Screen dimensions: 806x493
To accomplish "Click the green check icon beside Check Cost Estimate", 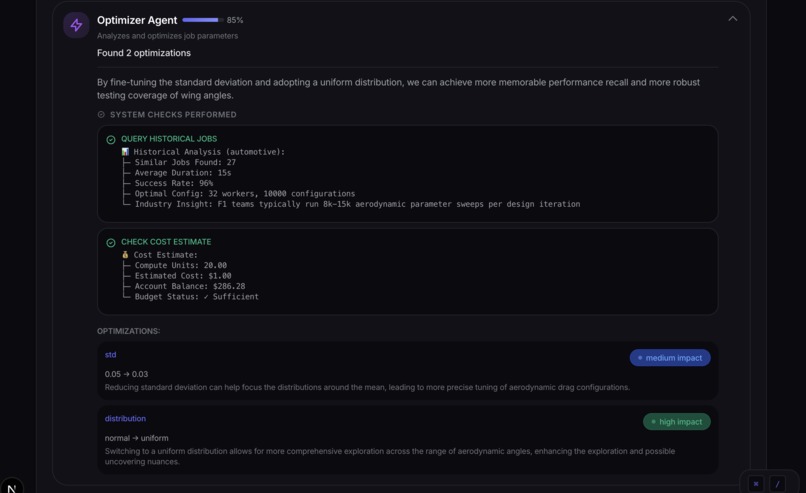I will [111, 243].
